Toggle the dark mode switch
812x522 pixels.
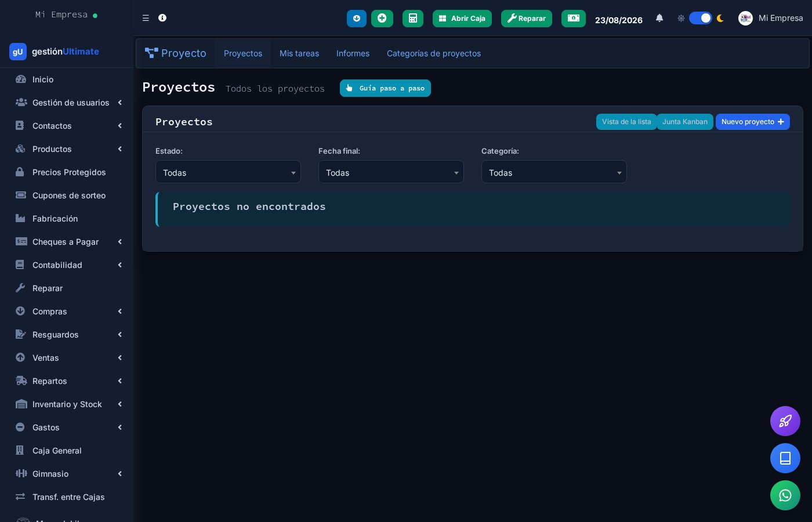click(x=701, y=18)
